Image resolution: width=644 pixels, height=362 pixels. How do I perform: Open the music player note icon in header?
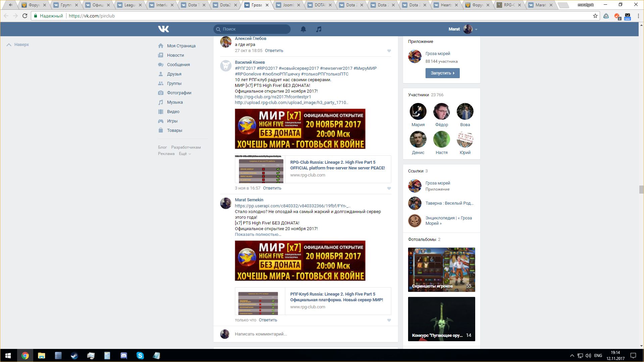click(x=319, y=29)
